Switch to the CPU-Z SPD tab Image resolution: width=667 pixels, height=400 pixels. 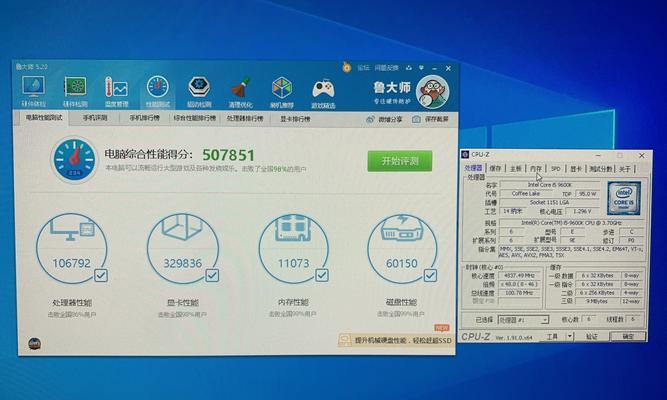coord(556,169)
